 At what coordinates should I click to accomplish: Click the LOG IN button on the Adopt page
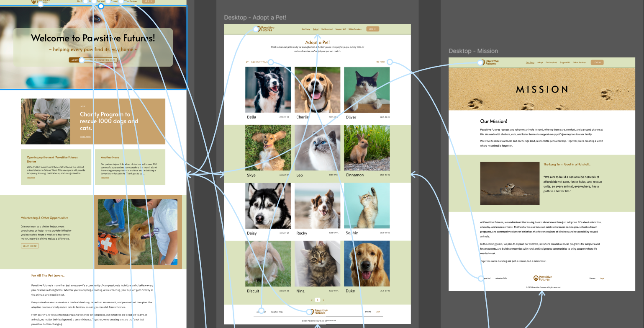[x=372, y=29]
